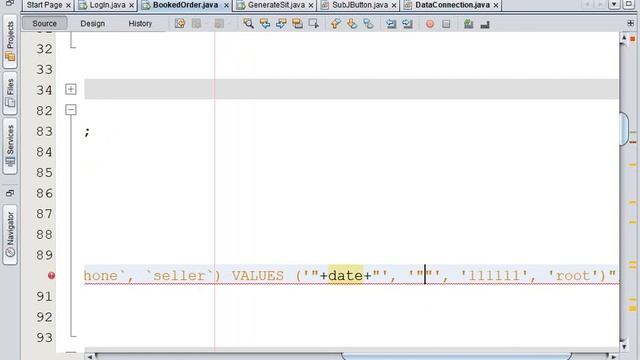Viewport: 640px width, 360px height.
Task: Click the vertical scrollbar down arrow
Action: (623, 347)
